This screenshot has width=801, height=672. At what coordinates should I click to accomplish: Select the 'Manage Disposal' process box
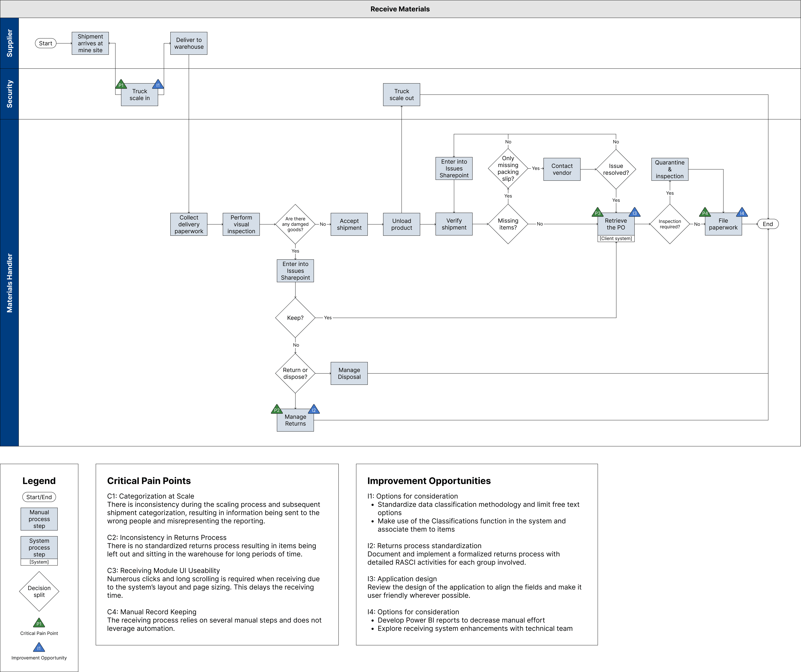tap(349, 373)
